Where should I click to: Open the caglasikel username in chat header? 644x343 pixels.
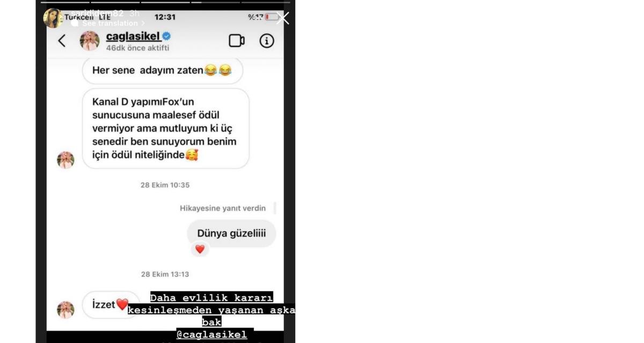(x=133, y=36)
